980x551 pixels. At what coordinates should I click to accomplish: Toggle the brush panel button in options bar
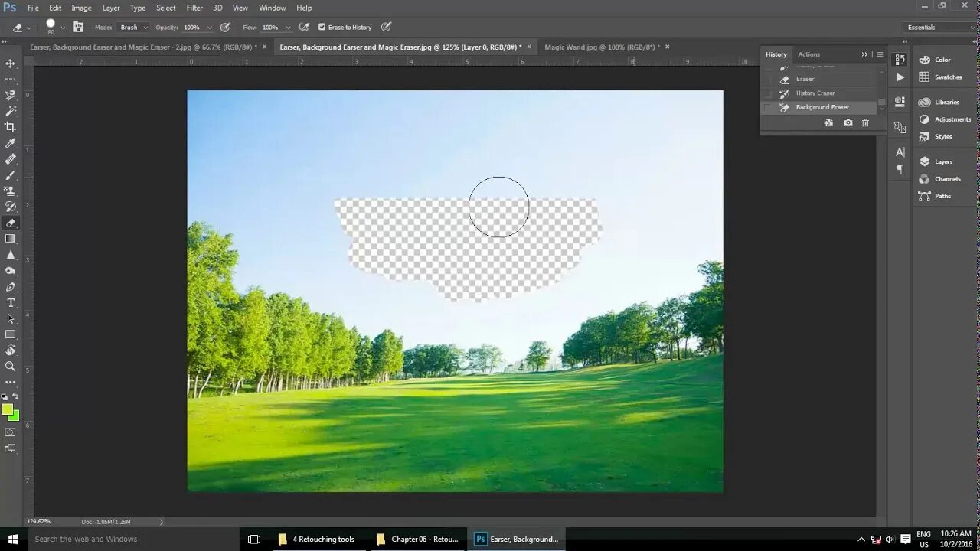point(78,27)
